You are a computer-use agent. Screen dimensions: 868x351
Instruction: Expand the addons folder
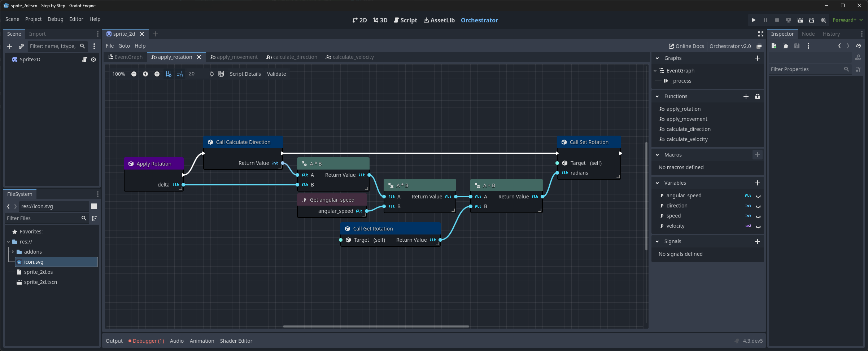click(x=13, y=252)
